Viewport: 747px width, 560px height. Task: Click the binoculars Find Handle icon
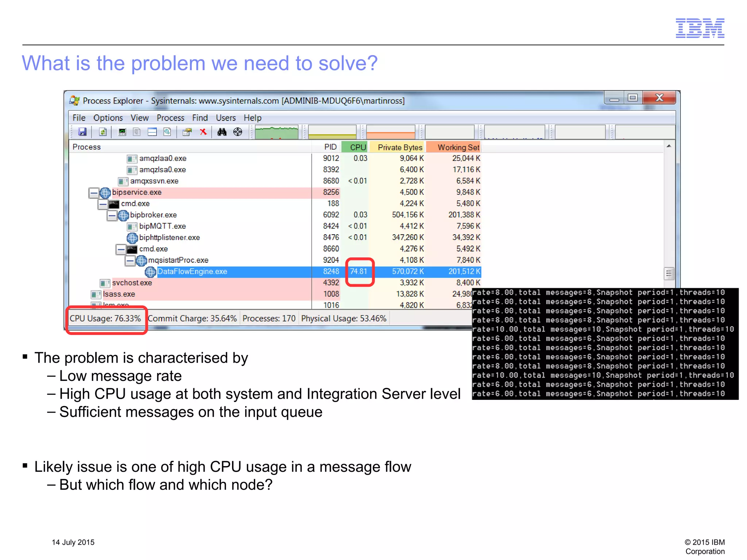(222, 132)
